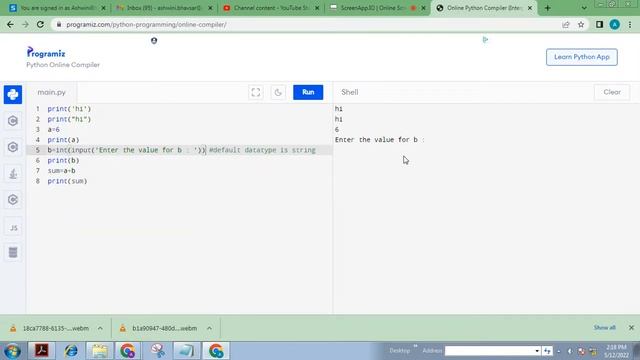Bookmark this page with the star icon
Image resolution: width=640 pixels, height=360 pixels.
coord(581,24)
